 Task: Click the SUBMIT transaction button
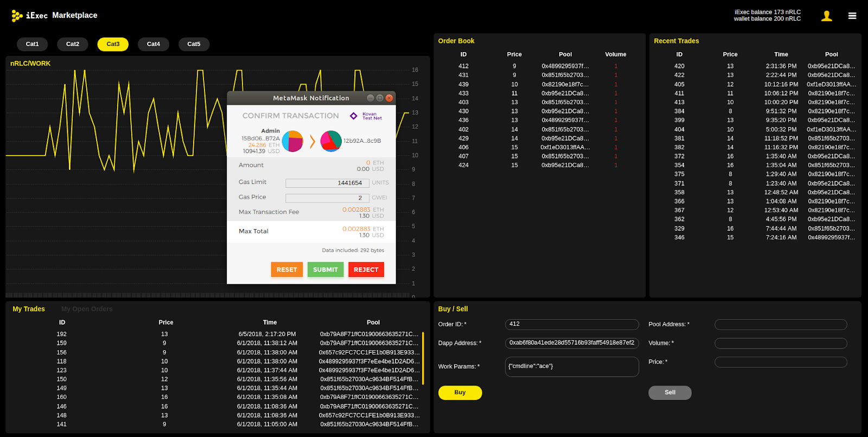pos(325,269)
